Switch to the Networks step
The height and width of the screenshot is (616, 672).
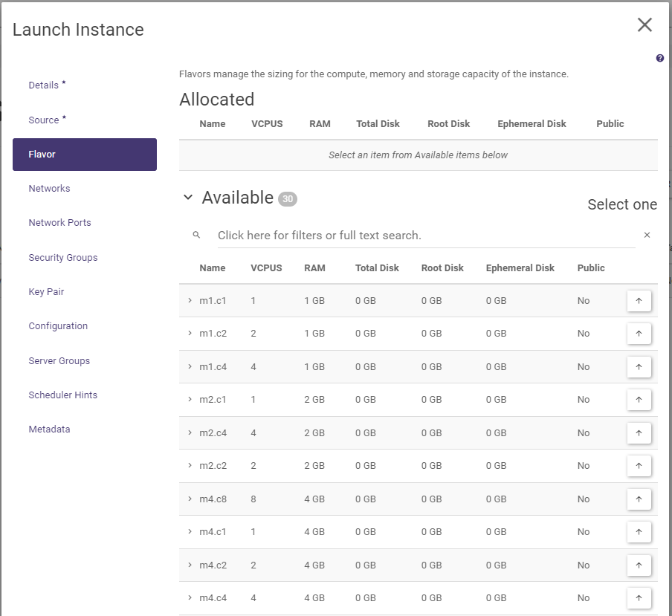pyautogui.click(x=49, y=189)
